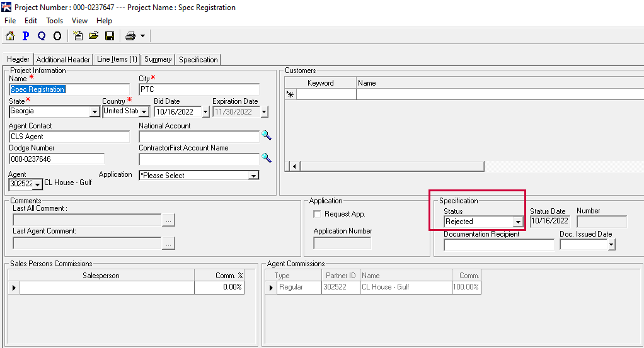Open the Application Please Select dropdown
Image resolution: width=644 pixels, height=348 pixels.
coord(253,176)
